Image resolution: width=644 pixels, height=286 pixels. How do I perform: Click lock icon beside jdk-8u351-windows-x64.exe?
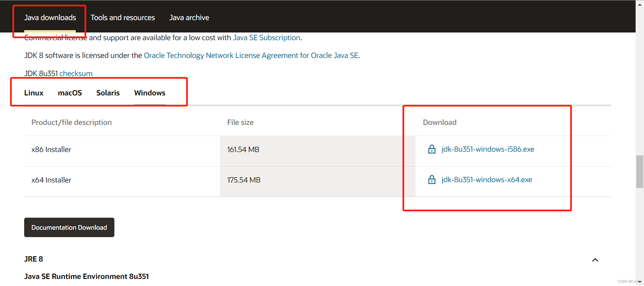coord(432,180)
